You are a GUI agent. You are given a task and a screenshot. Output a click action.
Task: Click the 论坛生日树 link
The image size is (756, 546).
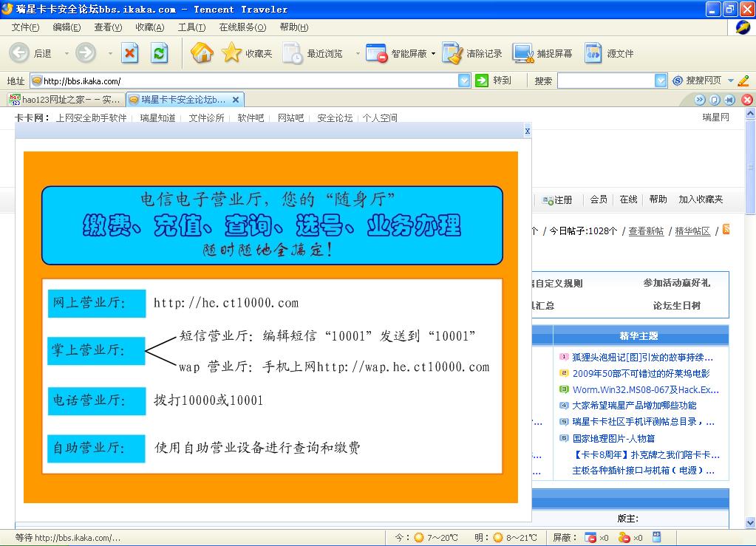click(x=676, y=306)
